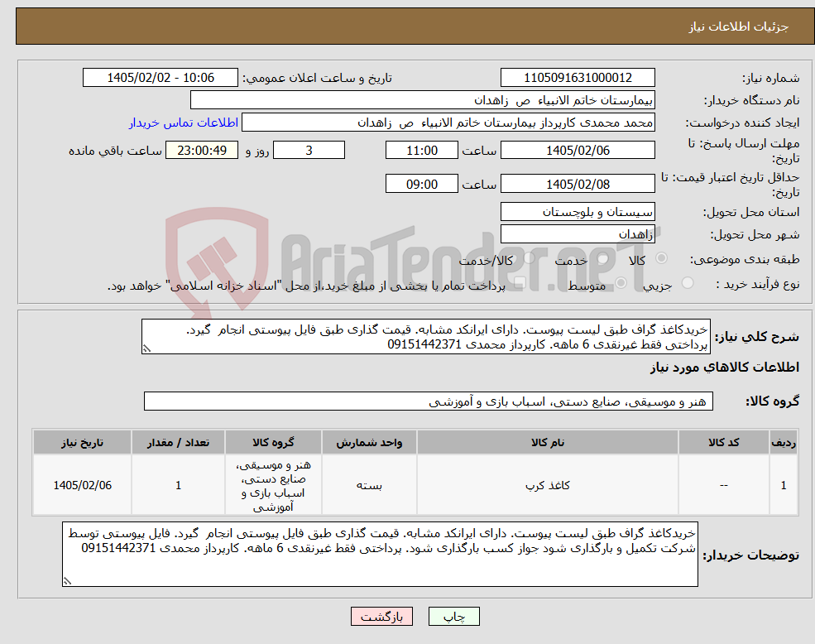This screenshot has height=644, width=815.
Task: Click the بازگشت (back) button
Action: (382, 617)
